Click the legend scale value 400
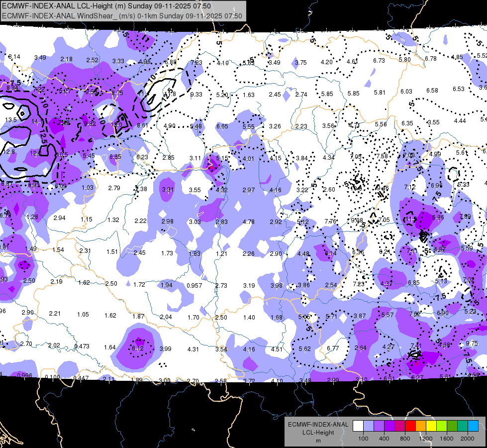Screen dimensions: 487x448 click(384, 439)
